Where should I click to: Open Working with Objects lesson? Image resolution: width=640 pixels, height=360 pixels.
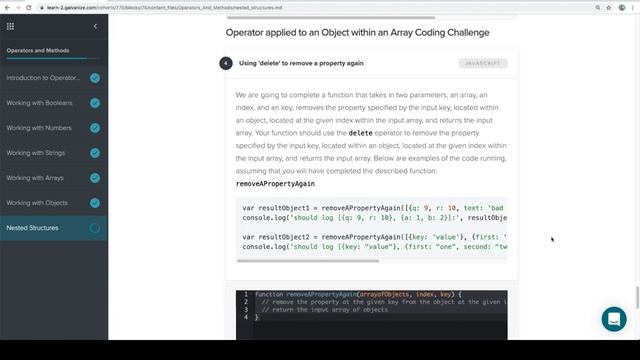37,203
